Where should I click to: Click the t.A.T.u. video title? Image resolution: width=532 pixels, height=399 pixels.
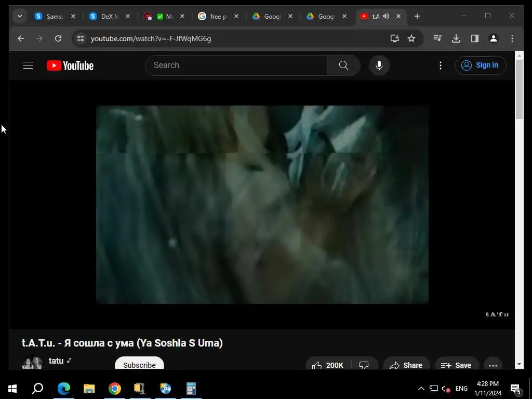pyautogui.click(x=122, y=343)
